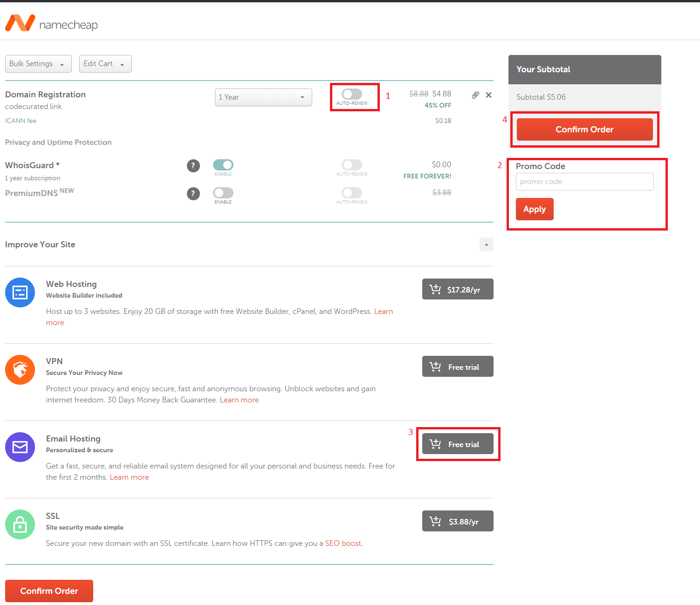This screenshot has height=605, width=700.
Task: Open the ICANN fee link
Action: tap(21, 121)
